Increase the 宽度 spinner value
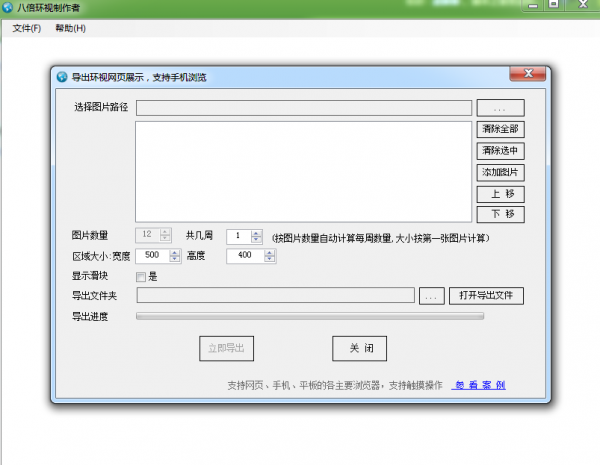Image resolution: width=600 pixels, height=465 pixels. pos(174,253)
